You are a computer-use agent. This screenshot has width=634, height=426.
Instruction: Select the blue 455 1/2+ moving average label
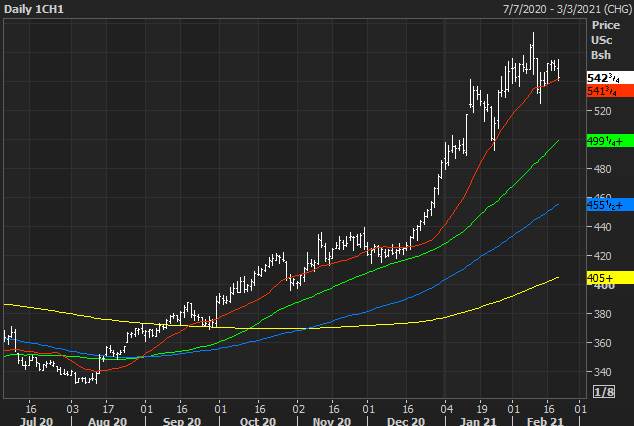pos(610,205)
